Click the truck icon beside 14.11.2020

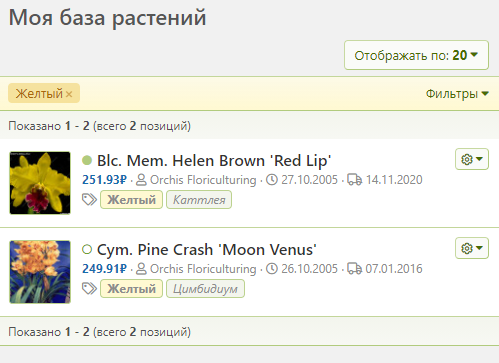(x=354, y=180)
